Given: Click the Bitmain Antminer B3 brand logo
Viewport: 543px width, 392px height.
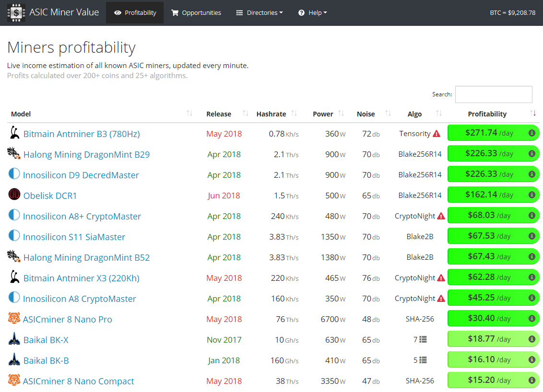Looking at the screenshot, I should [x=14, y=133].
